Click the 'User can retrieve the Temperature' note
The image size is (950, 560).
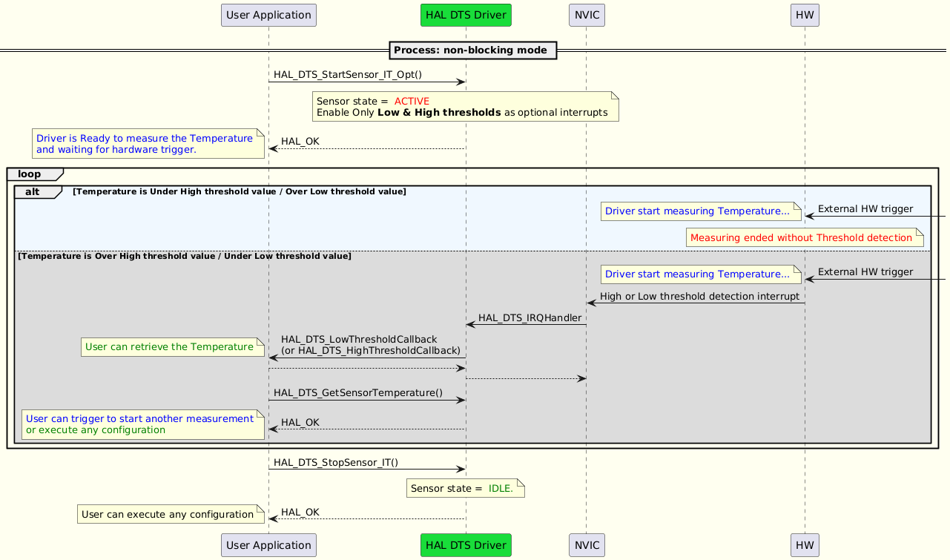point(173,346)
